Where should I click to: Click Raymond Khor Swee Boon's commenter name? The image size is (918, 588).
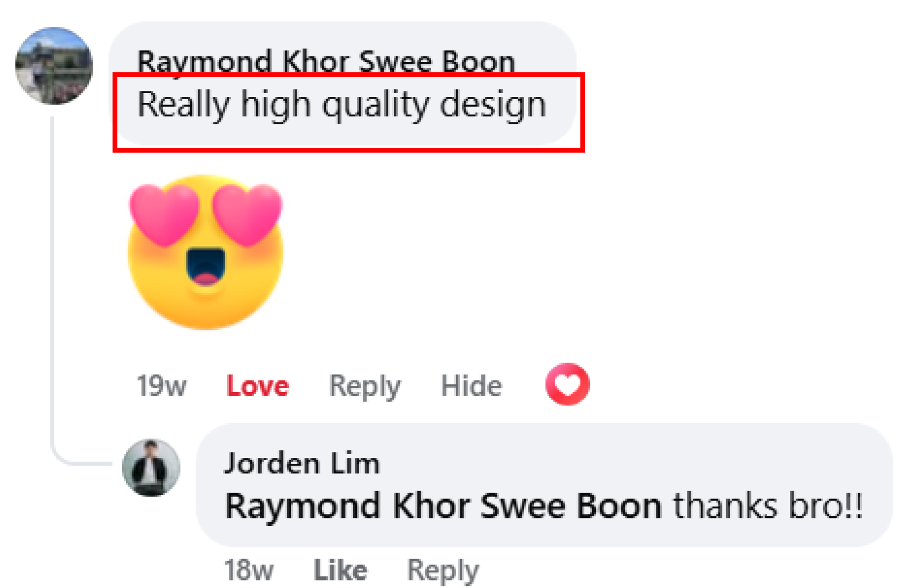click(326, 62)
